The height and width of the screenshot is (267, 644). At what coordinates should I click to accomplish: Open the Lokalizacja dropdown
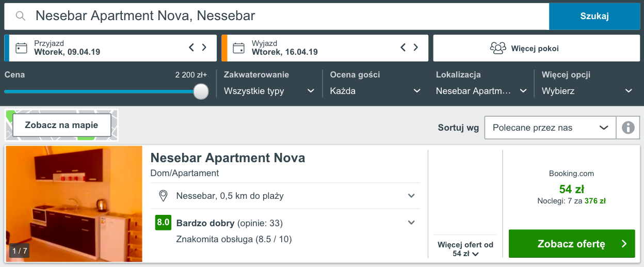click(x=481, y=91)
